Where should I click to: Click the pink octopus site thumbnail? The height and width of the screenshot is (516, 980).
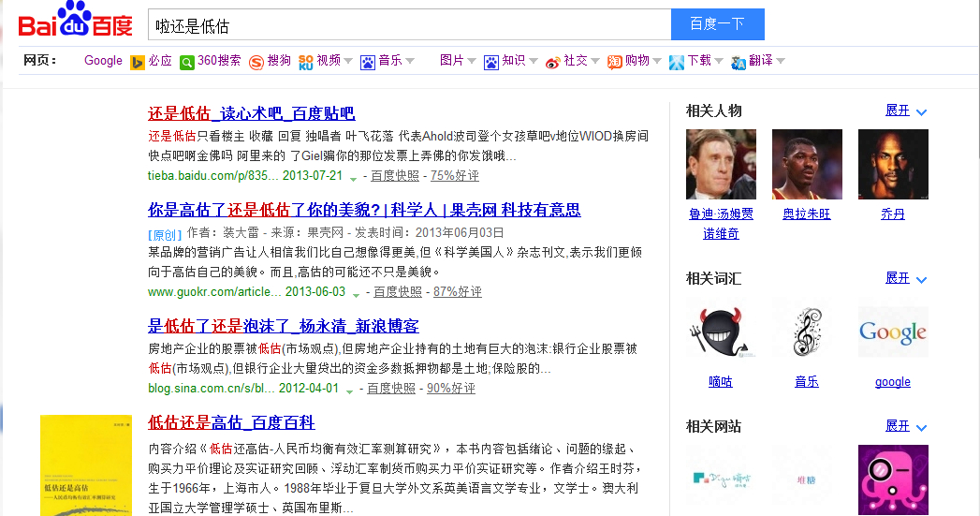coord(893,479)
